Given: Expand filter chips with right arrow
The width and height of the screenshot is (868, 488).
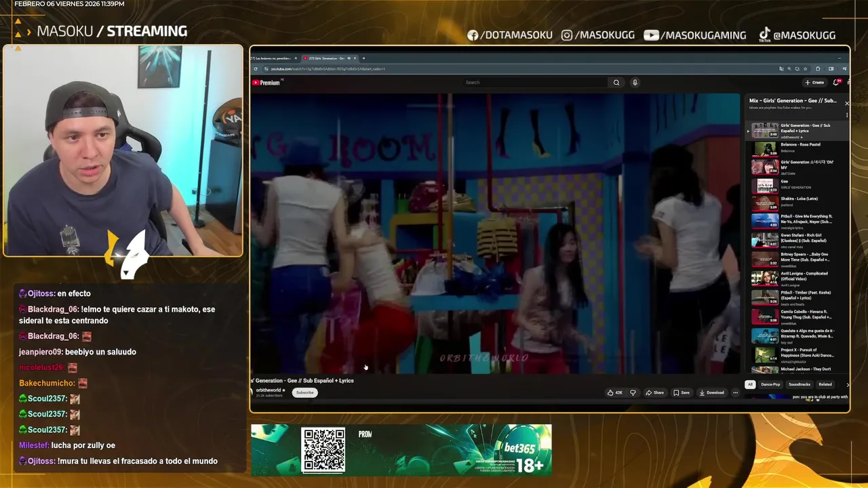Looking at the screenshot, I should pyautogui.click(x=847, y=384).
